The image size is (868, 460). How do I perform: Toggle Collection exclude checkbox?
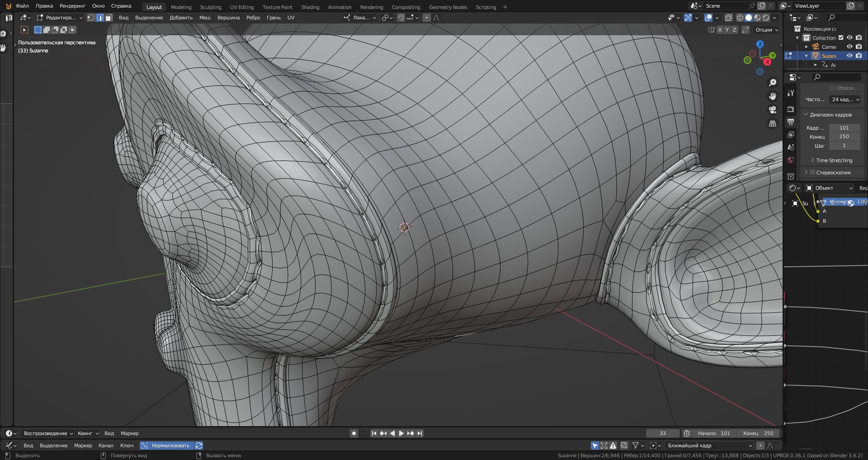841,38
